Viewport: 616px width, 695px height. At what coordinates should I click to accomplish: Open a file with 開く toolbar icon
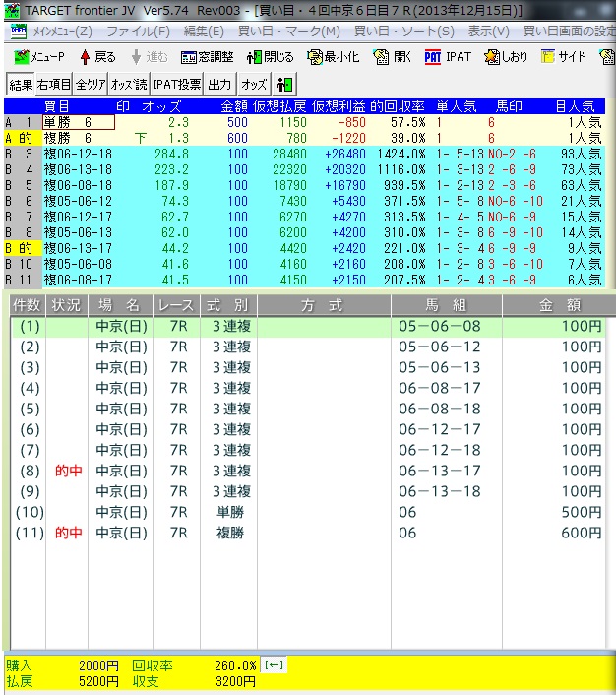tap(391, 57)
